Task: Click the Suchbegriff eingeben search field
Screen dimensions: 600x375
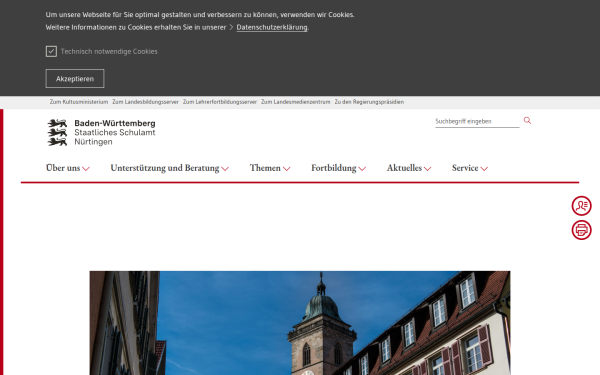Action: pyautogui.click(x=477, y=121)
